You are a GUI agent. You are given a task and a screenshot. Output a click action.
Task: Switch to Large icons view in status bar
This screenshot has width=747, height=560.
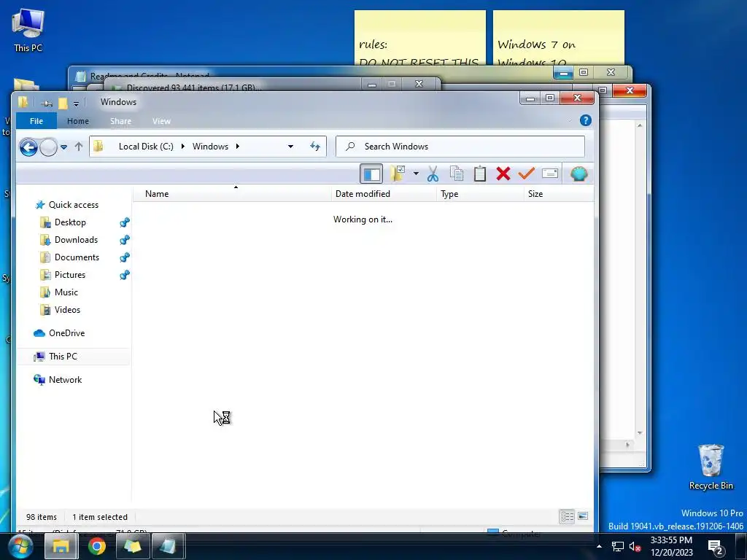coord(583,516)
